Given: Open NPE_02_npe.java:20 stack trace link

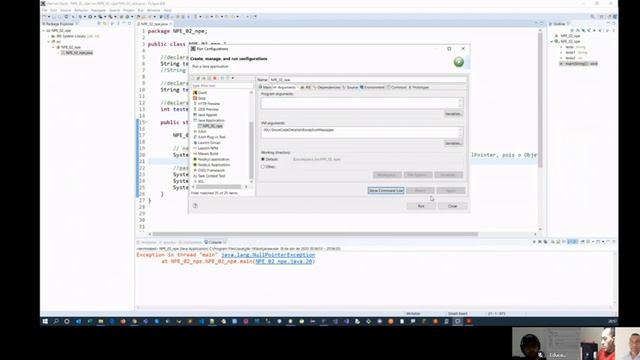Looking at the screenshot, I should (284, 261).
